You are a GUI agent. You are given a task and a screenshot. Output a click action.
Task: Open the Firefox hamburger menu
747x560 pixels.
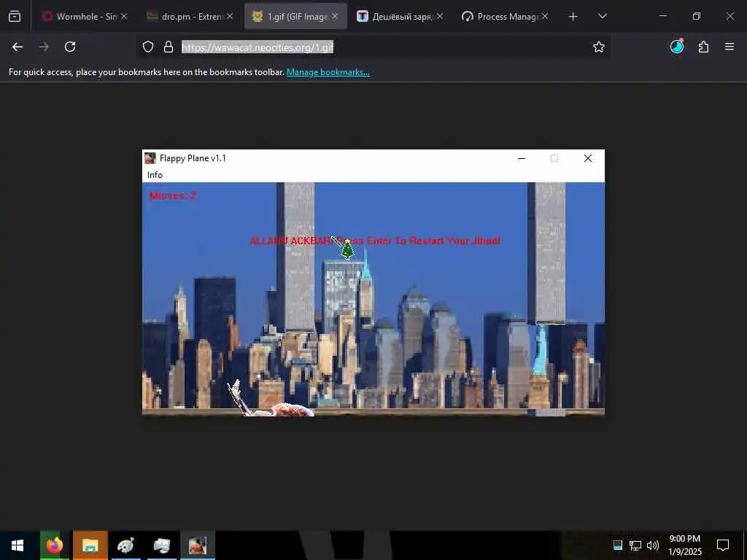point(729,47)
